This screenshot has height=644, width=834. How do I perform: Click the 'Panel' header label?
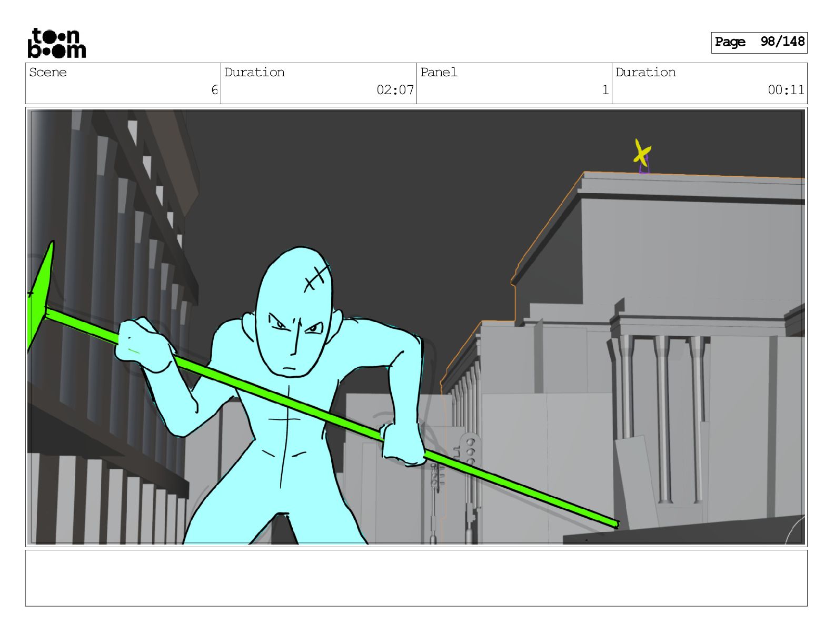439,72
